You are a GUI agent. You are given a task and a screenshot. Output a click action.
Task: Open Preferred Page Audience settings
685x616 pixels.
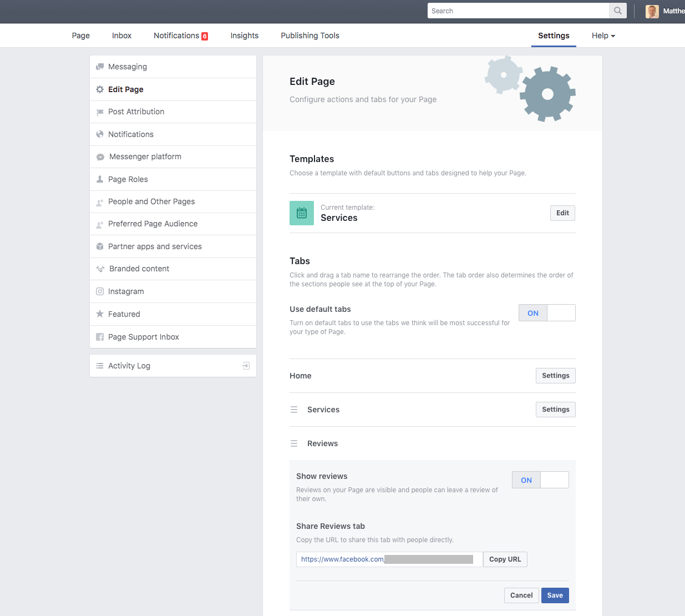click(173, 224)
